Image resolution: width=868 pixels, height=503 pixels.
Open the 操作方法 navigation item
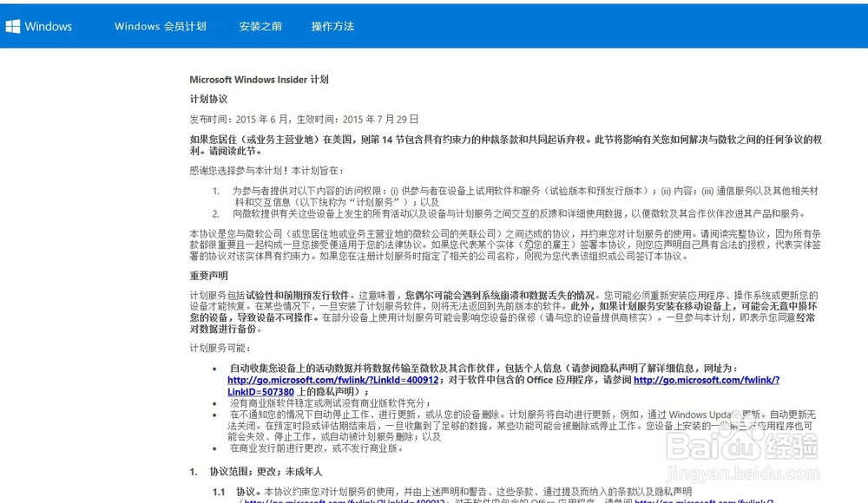tap(332, 26)
